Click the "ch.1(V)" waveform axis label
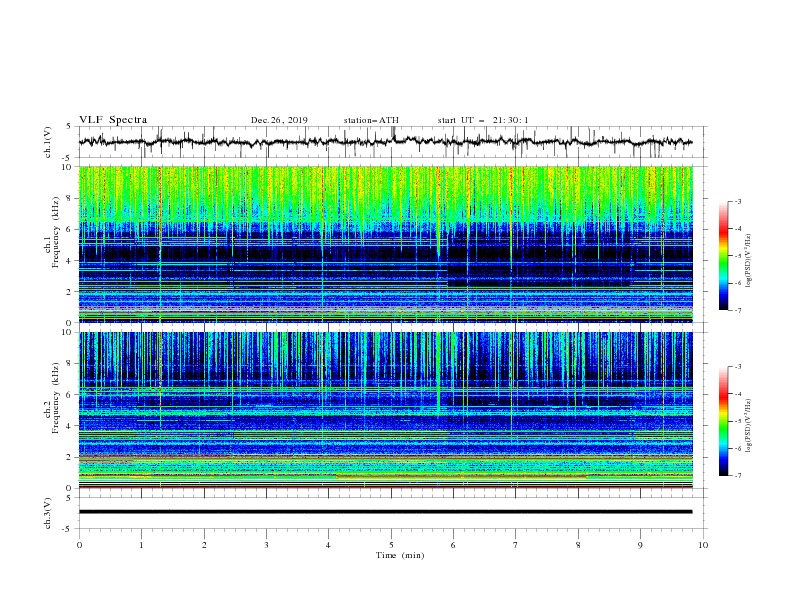792x612 pixels. coord(48,142)
